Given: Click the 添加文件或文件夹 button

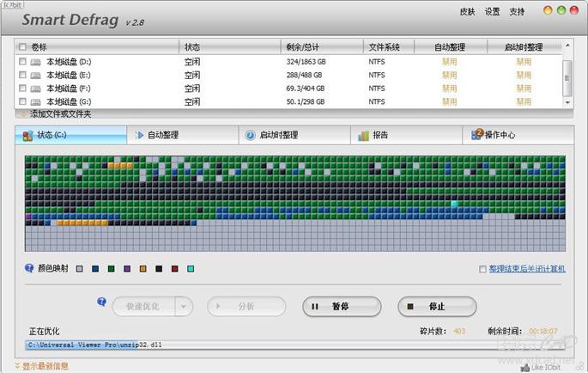Looking at the screenshot, I should pos(60,113).
